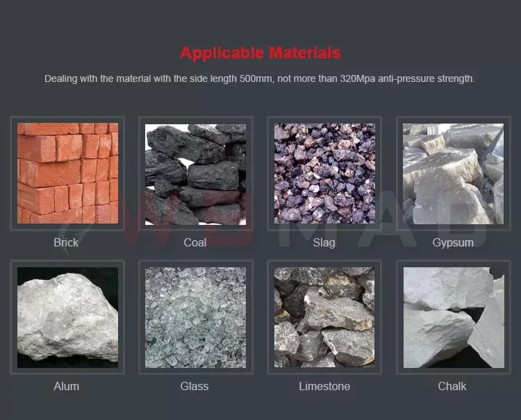Click the Chalk material thumbnail image
This screenshot has height=420, width=521.
pos(454,317)
